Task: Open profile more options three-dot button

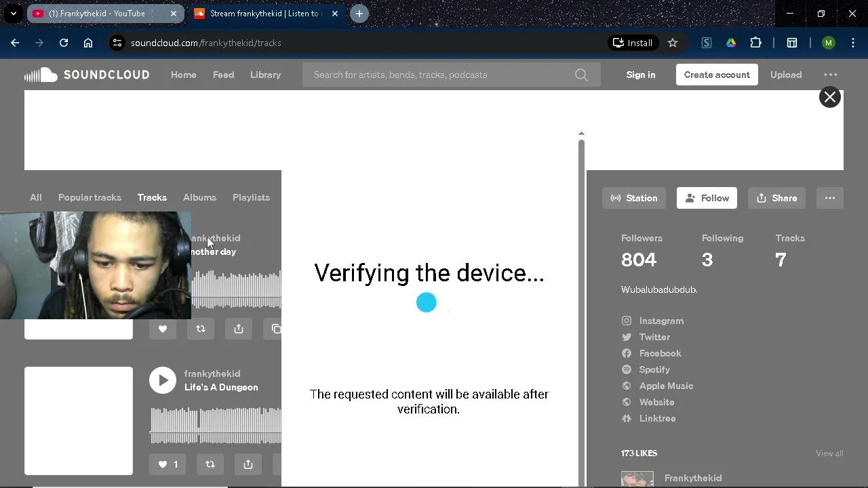Action: (x=830, y=198)
